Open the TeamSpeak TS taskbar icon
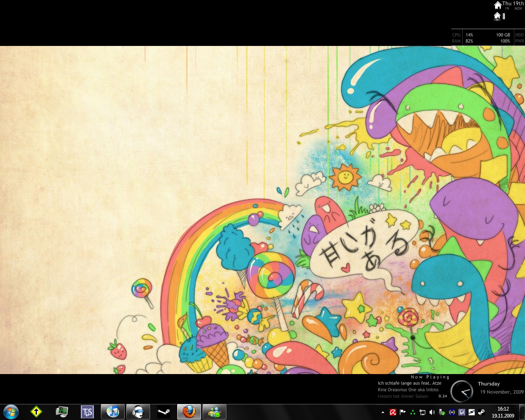 [87, 411]
